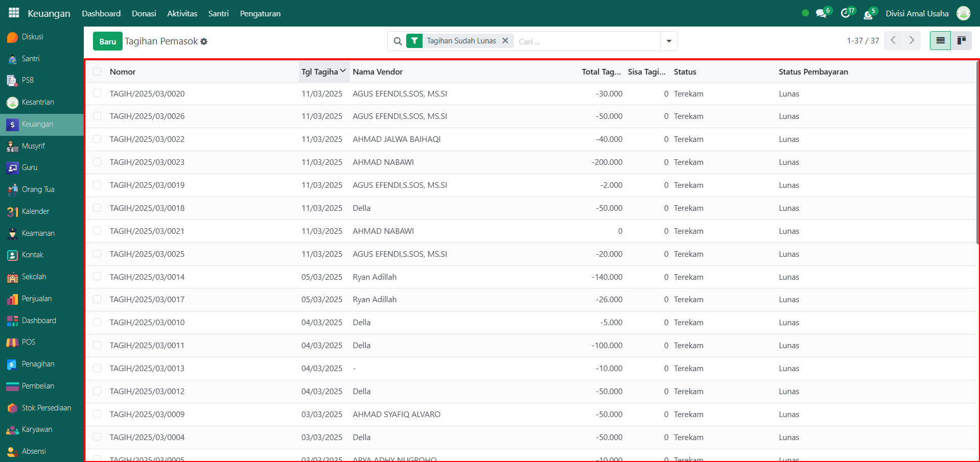Switch to kanban view

961,40
